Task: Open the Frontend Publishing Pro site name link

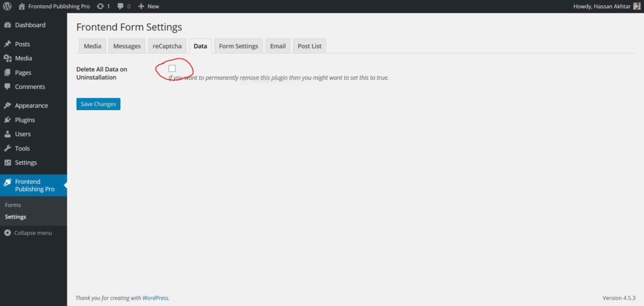Action: click(x=59, y=6)
